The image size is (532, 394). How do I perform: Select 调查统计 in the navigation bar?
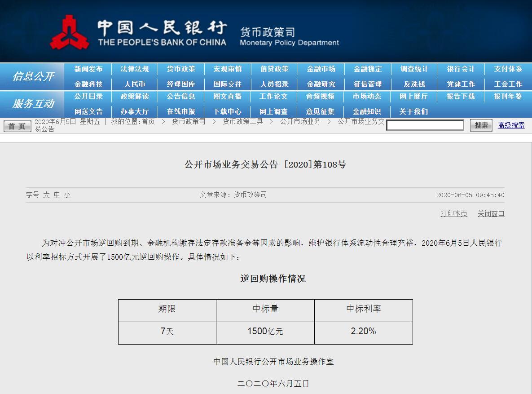[414, 69]
